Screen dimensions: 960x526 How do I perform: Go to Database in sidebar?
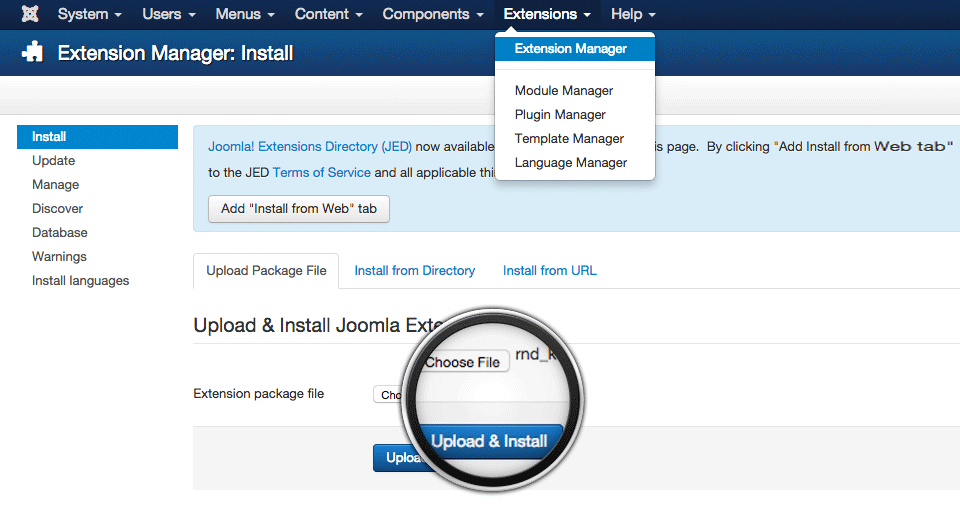pos(59,232)
